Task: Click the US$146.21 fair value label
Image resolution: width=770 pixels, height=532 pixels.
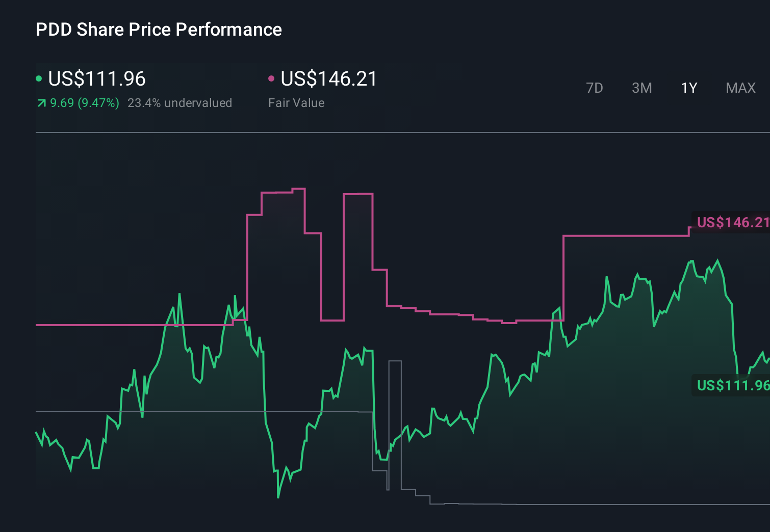Action: 329,79
